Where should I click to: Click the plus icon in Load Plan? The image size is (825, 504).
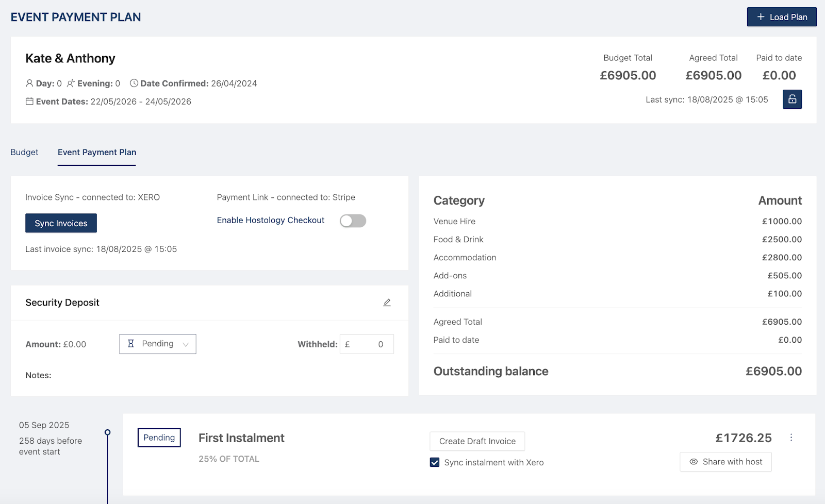pos(761,17)
